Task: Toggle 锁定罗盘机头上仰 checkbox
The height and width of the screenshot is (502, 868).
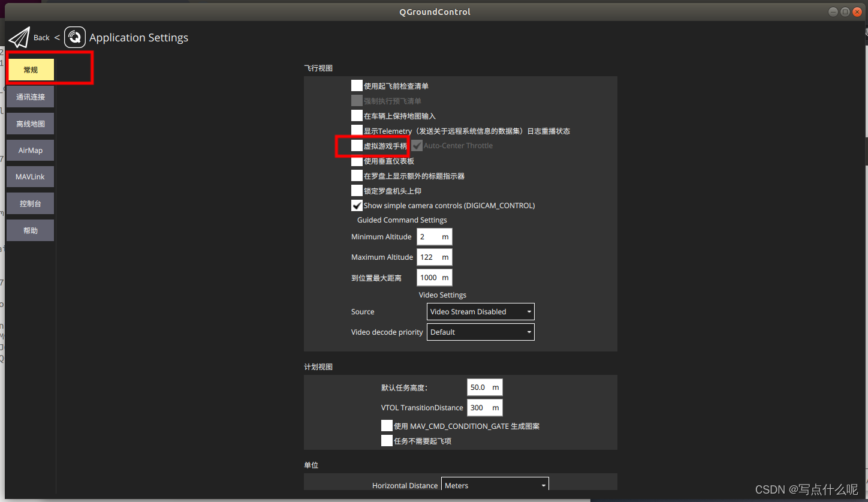Action: pyautogui.click(x=357, y=191)
